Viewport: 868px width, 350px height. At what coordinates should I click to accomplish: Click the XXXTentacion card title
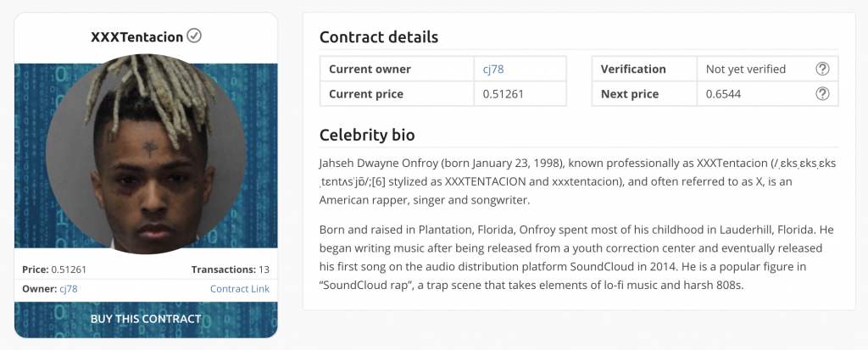pos(136,37)
